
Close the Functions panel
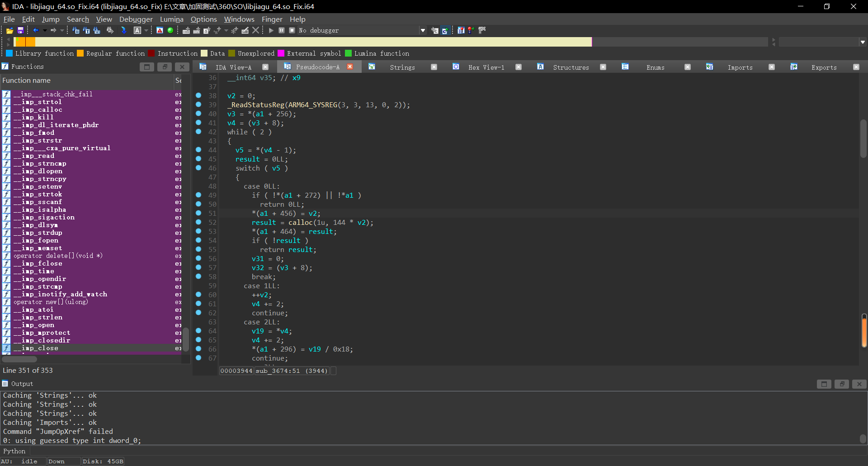point(182,67)
